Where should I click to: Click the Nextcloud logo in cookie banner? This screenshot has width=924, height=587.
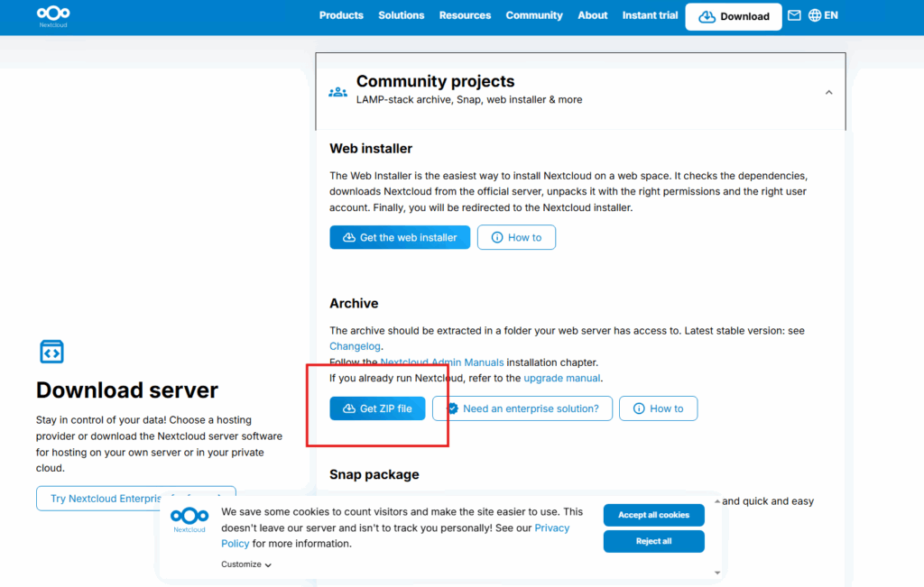click(x=189, y=518)
